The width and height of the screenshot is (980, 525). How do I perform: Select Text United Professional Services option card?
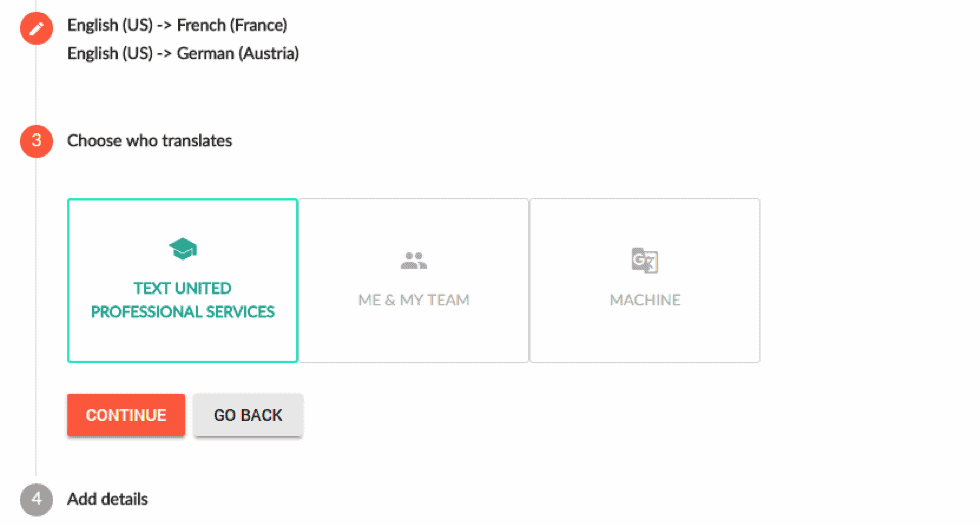[x=182, y=281]
